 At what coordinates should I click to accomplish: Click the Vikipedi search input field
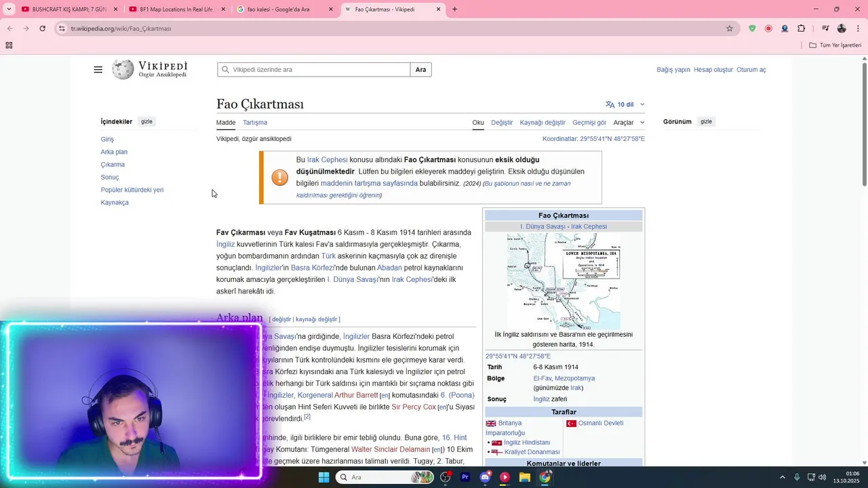314,70
